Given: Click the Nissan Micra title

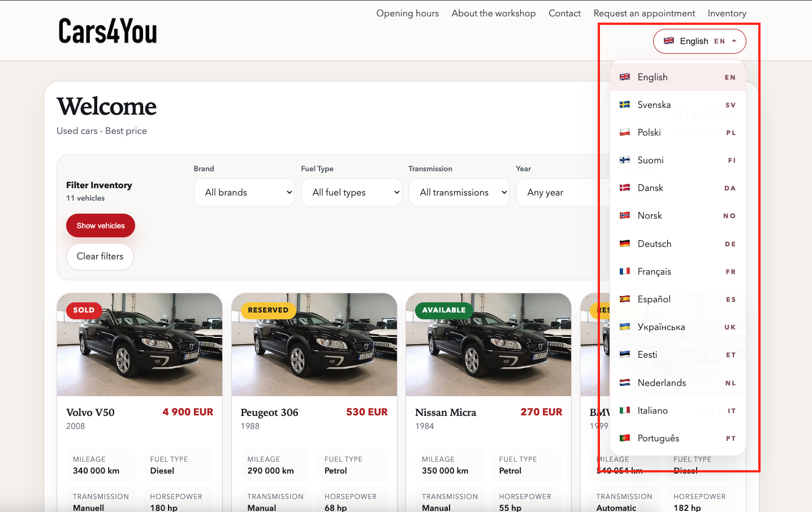Looking at the screenshot, I should [446, 413].
